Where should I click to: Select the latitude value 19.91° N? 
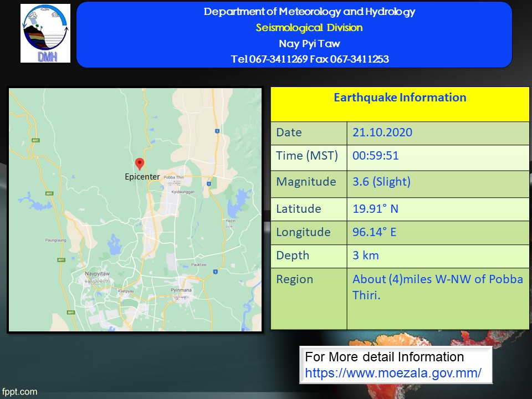point(375,209)
